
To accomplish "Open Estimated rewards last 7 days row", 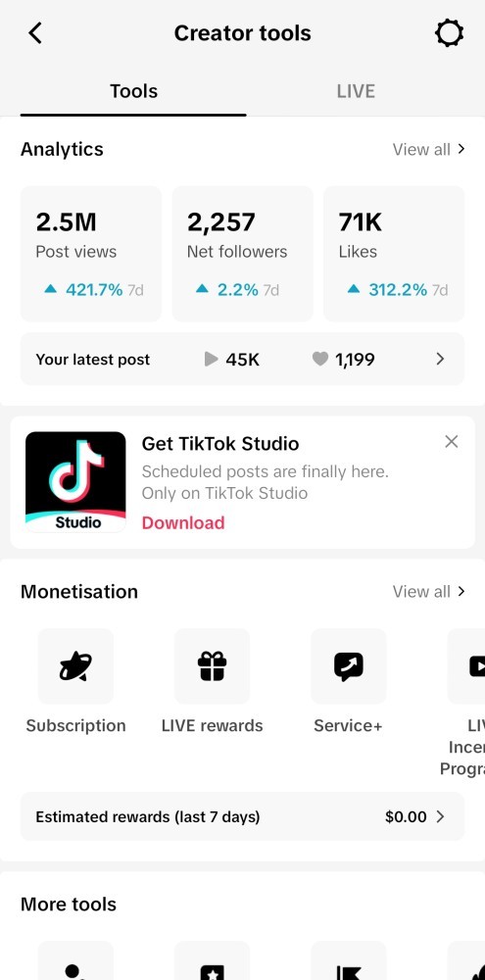I will pos(243,817).
